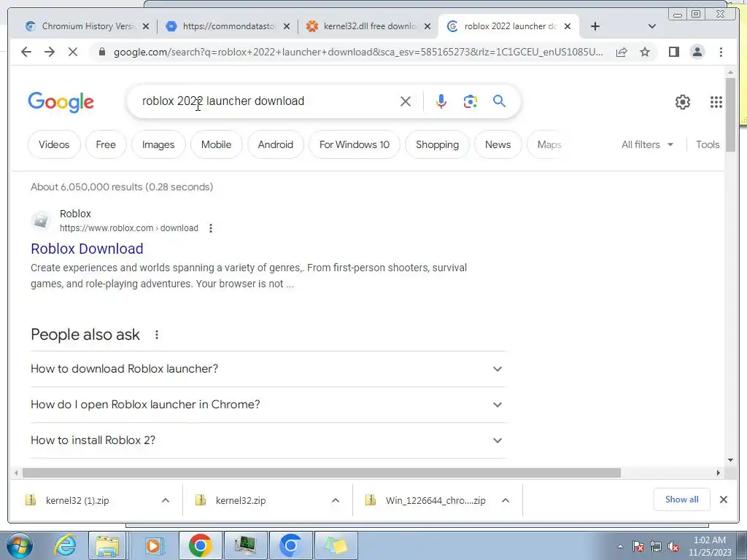Share this page from the address bar

coord(622,52)
